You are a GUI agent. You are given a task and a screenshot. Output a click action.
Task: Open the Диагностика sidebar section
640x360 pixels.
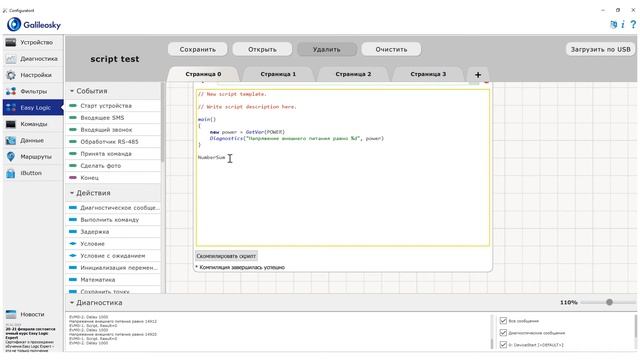coord(33,59)
